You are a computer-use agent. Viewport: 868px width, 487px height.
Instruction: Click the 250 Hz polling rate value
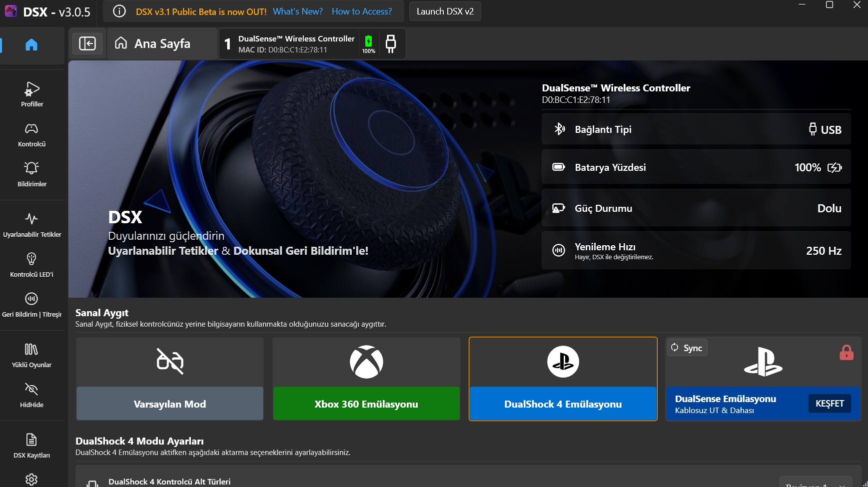824,251
